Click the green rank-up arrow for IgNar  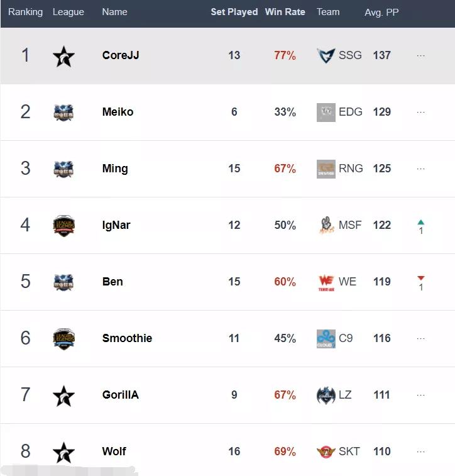[x=420, y=222]
